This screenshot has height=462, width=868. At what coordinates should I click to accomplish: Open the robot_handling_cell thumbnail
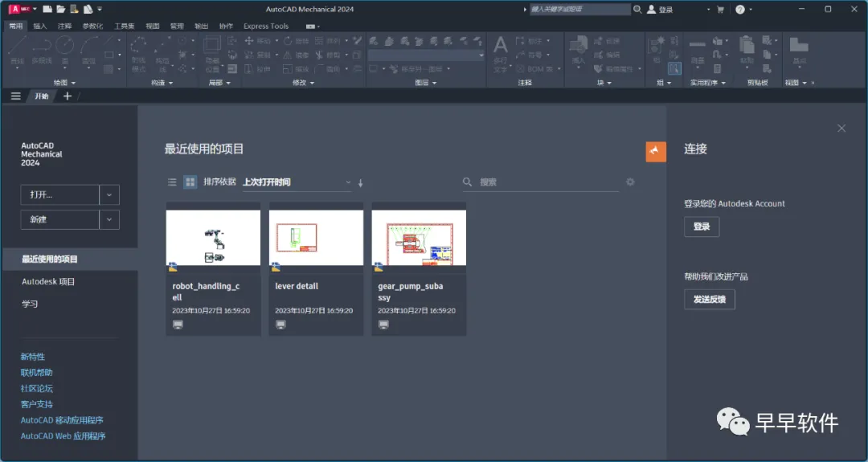(x=213, y=237)
